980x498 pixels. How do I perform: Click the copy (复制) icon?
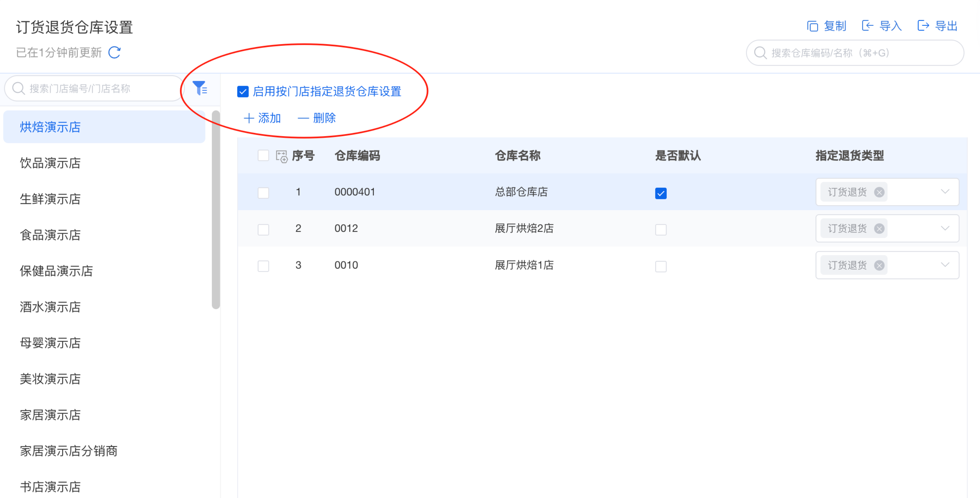coord(812,26)
